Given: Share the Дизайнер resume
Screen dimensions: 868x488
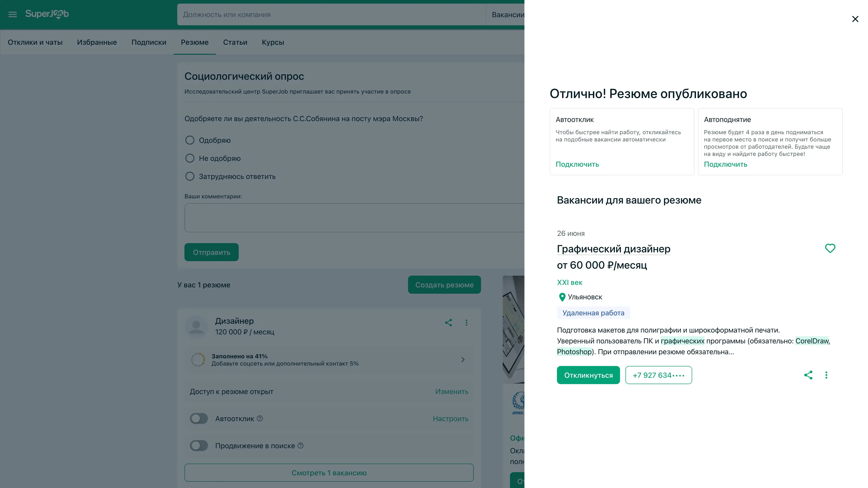Looking at the screenshot, I should [x=448, y=323].
